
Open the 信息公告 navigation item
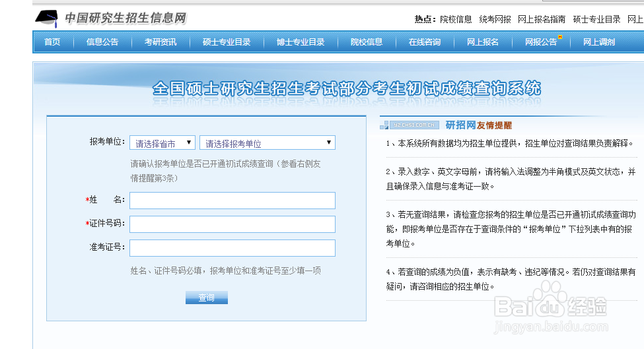(102, 42)
